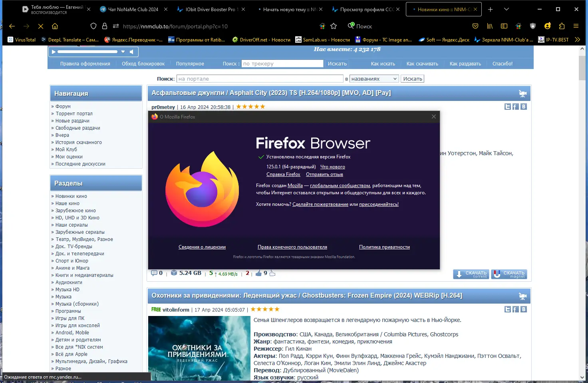
Task: Bookmark this page with the star icon
Action: (x=334, y=26)
